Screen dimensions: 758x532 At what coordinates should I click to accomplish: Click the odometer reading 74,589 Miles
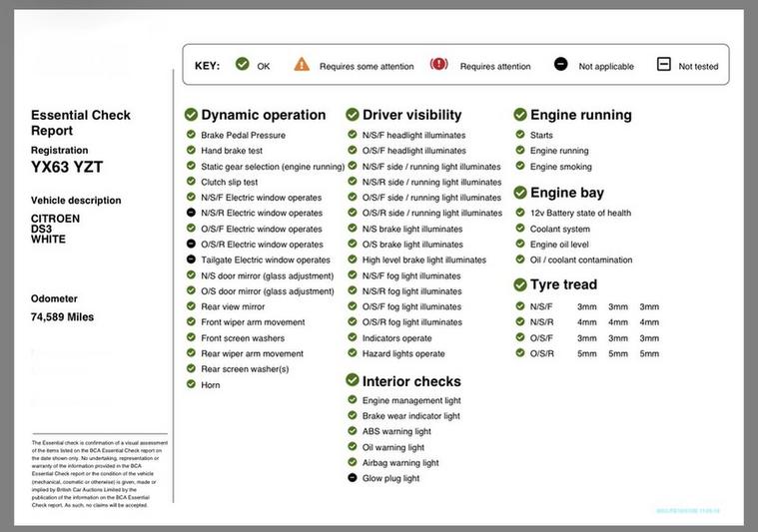click(62, 317)
